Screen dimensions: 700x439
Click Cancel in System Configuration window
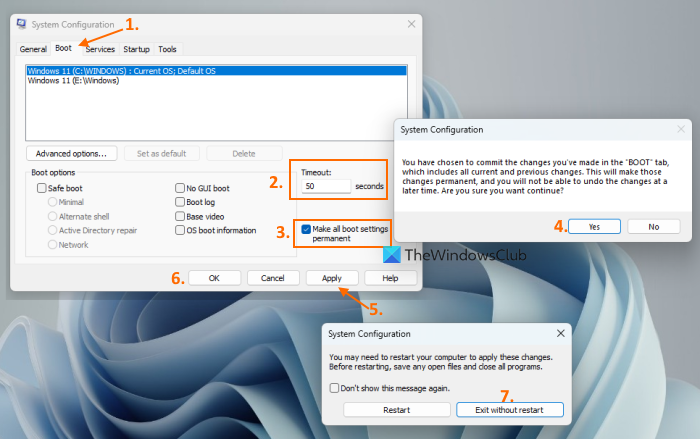click(x=272, y=278)
